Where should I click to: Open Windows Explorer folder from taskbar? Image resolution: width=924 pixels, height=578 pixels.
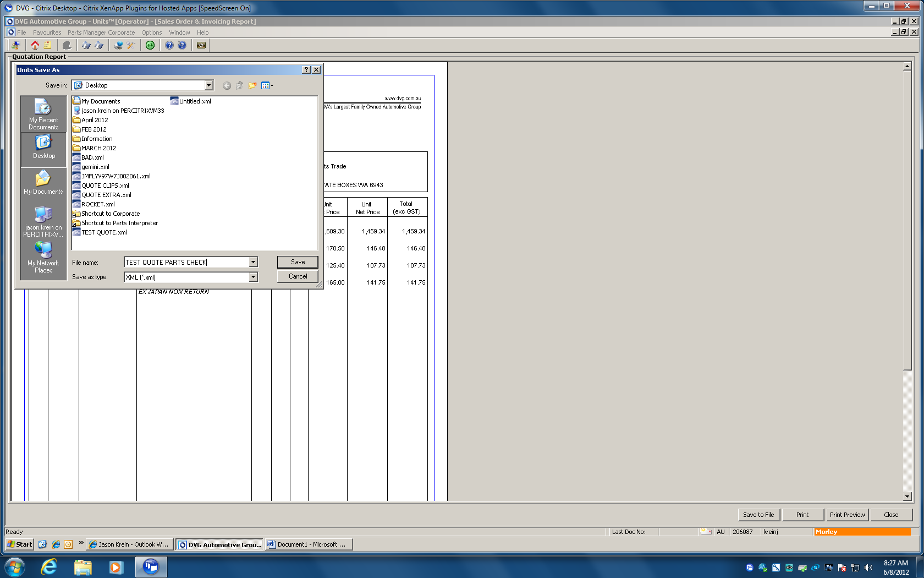tap(82, 567)
